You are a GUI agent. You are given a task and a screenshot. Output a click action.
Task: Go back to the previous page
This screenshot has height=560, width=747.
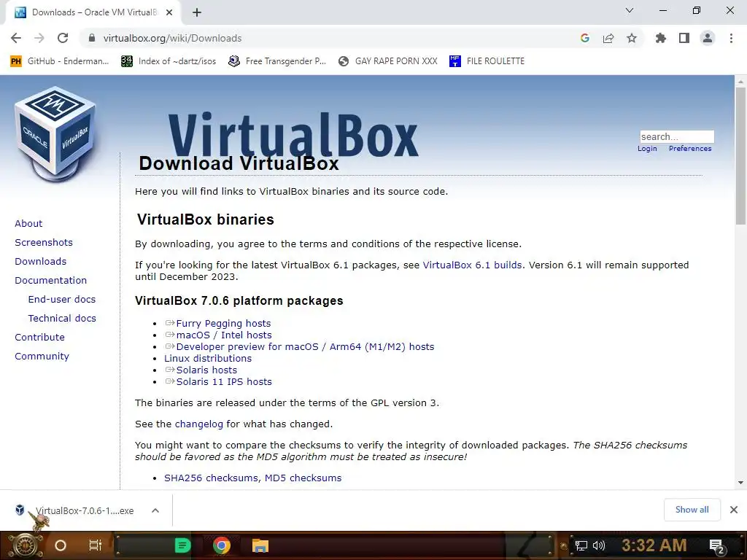point(16,38)
